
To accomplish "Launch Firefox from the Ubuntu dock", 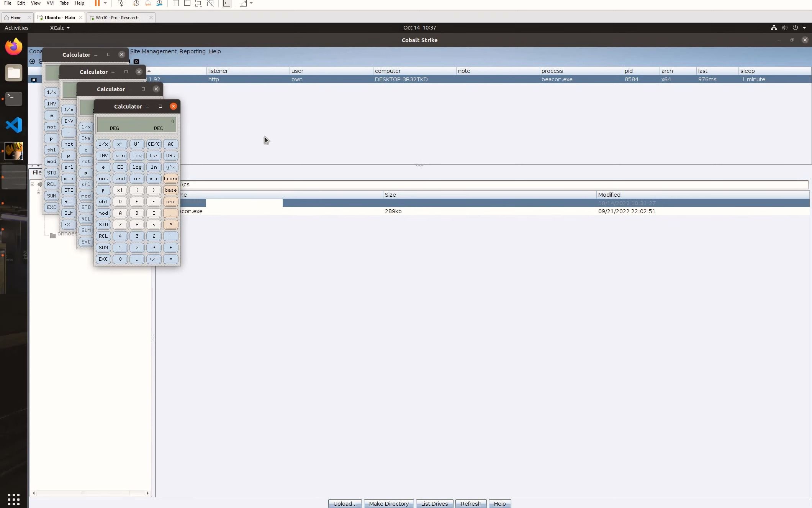I will (x=14, y=47).
